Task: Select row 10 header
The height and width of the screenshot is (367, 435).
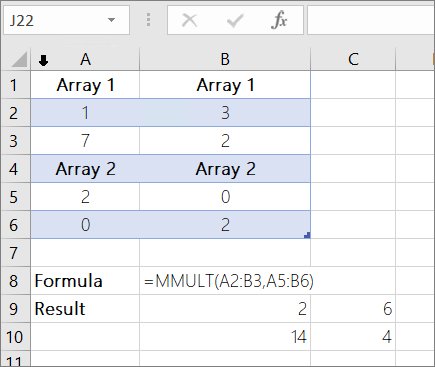Action: coord(15,337)
